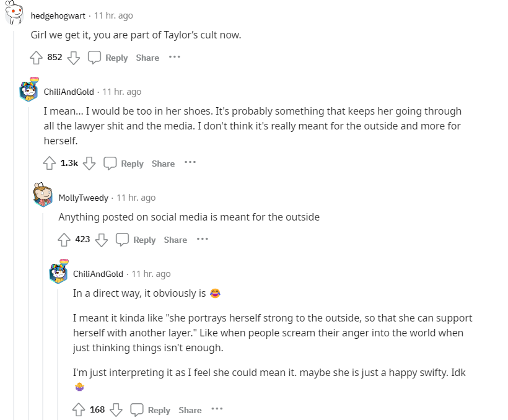Open MollyTweedy's username link

(x=83, y=198)
